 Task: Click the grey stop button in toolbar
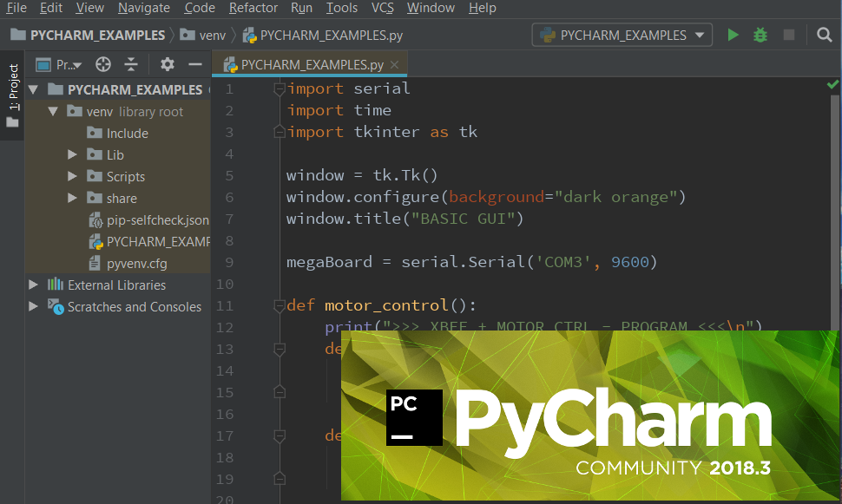click(789, 35)
